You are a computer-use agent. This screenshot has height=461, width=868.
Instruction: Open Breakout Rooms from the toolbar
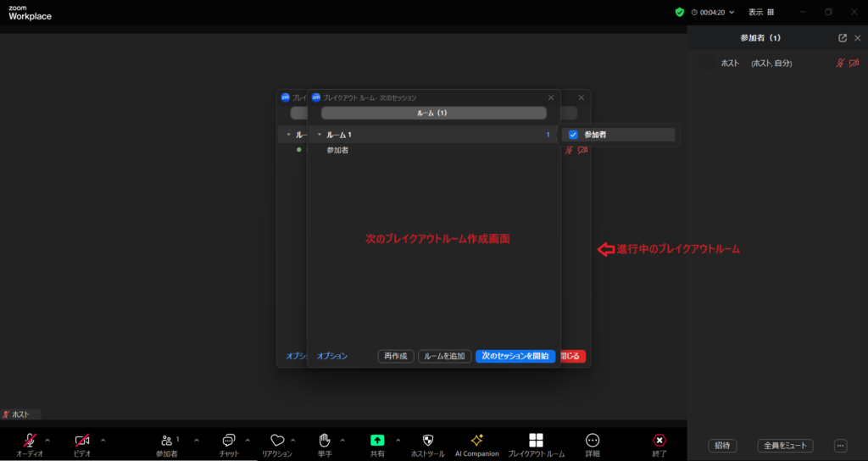pos(536,440)
